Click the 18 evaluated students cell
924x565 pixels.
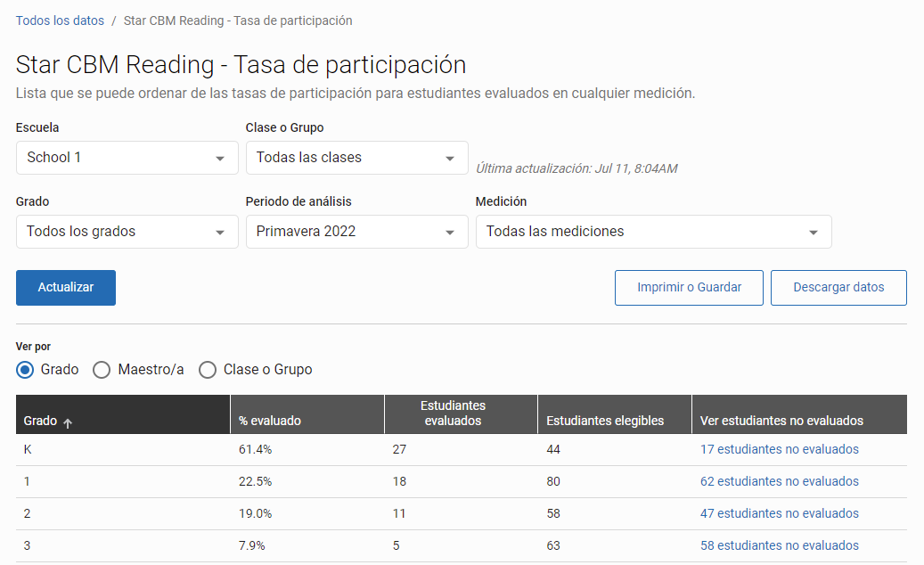click(399, 481)
